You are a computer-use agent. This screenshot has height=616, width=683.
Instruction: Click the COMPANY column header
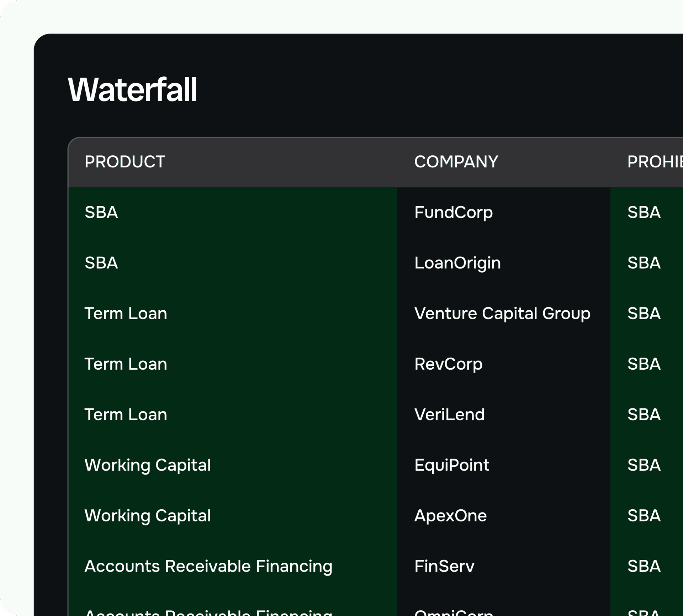point(456,162)
